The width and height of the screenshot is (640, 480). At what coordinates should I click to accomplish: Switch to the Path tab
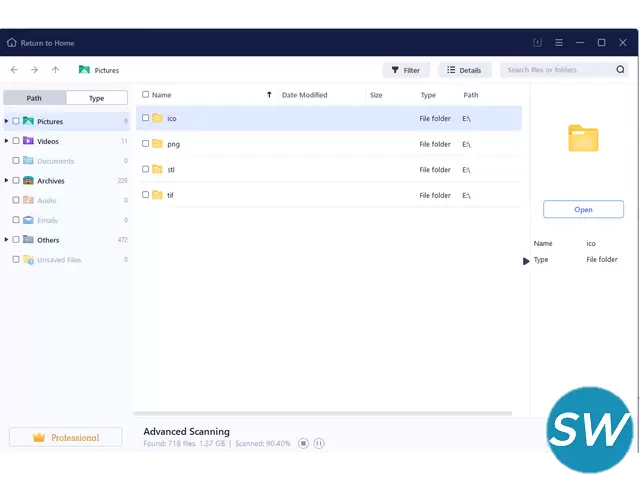tap(35, 98)
